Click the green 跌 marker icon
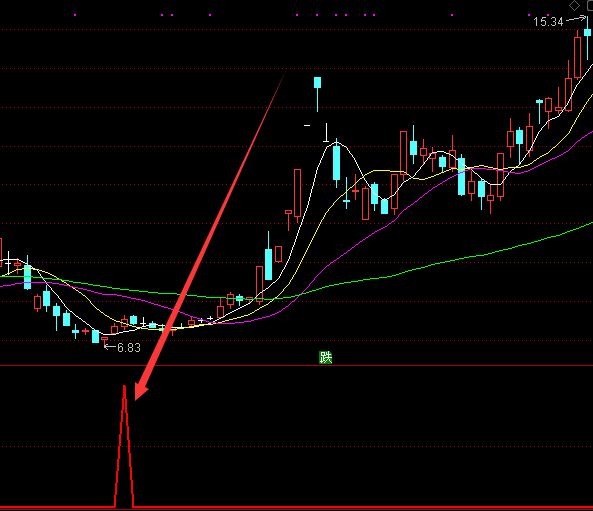 pos(326,357)
